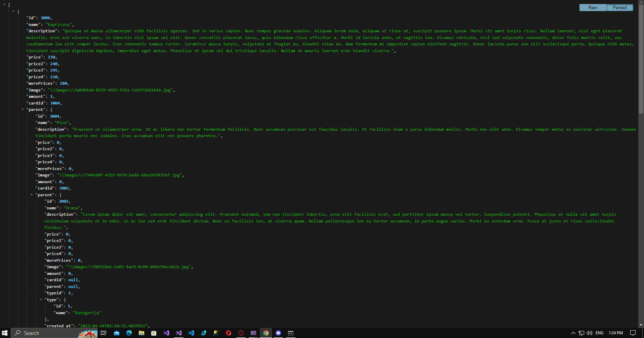This screenshot has height=338, width=644.
Task: Switch to the purple console window icon
Action: [x=253, y=333]
